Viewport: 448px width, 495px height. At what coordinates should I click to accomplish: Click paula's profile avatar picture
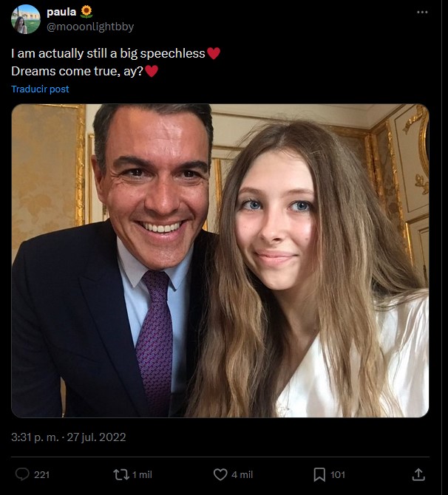tap(25, 19)
